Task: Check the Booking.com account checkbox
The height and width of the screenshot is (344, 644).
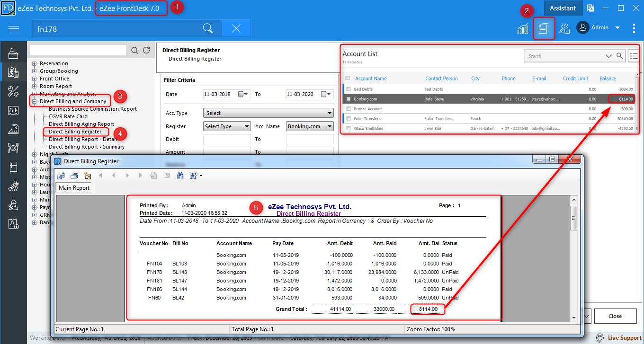Action: click(x=349, y=99)
